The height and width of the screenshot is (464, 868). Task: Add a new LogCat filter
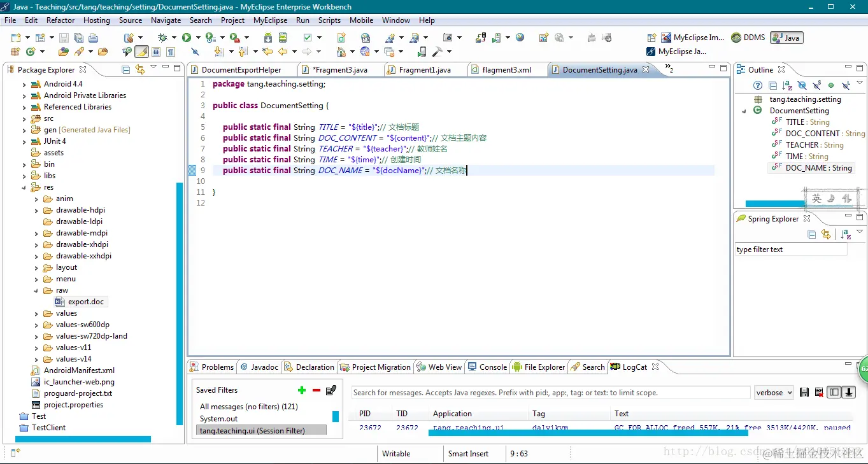click(x=302, y=390)
